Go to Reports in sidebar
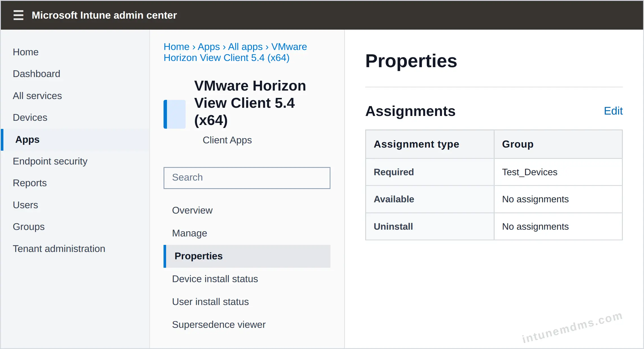The image size is (644, 349). [30, 183]
